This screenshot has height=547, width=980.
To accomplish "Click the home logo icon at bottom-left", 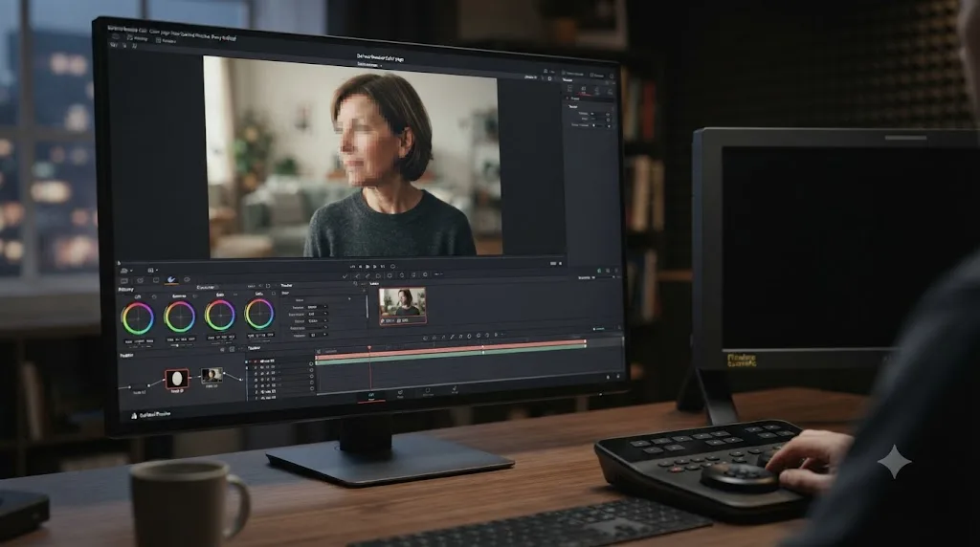I will 134,415.
